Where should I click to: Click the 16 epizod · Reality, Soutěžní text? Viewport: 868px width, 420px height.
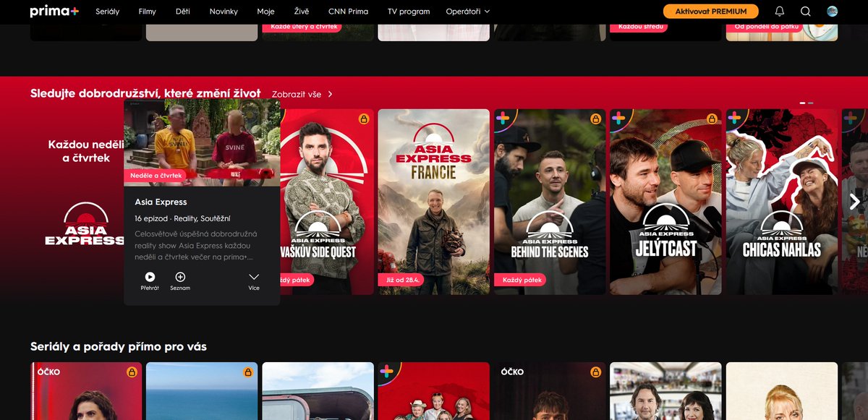[x=182, y=218]
